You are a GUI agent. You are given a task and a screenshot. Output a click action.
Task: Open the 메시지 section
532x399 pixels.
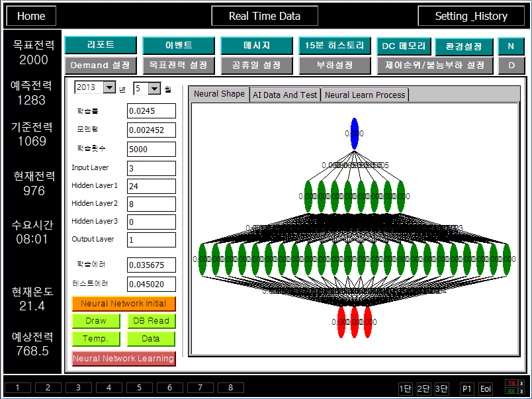coord(257,46)
